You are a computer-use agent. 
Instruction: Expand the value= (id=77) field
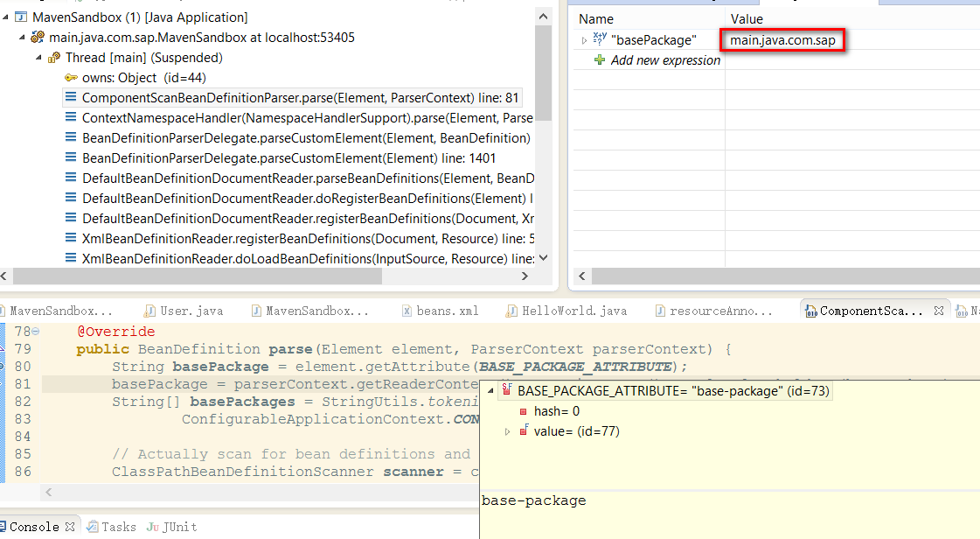pos(508,431)
